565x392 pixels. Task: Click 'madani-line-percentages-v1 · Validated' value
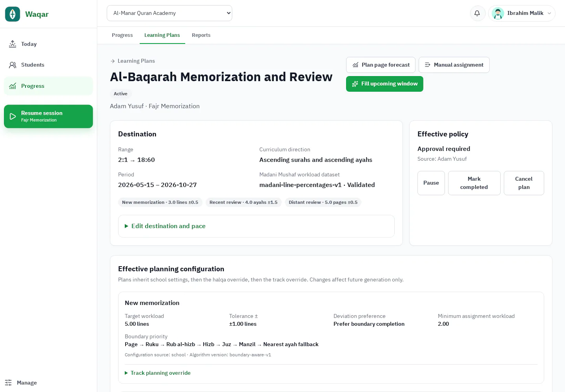317,185
